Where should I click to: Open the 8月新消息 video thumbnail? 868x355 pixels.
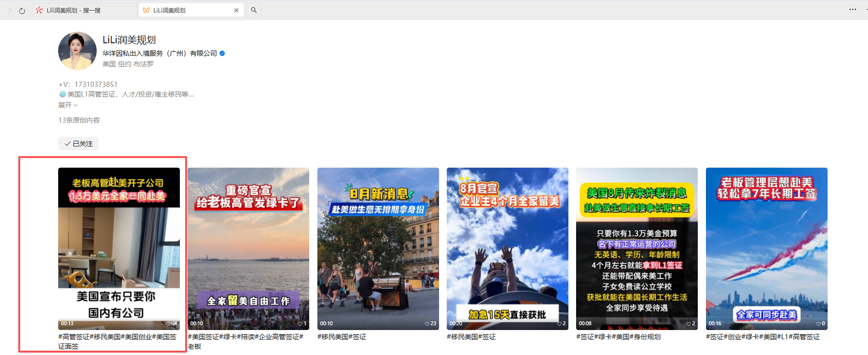pyautogui.click(x=378, y=248)
